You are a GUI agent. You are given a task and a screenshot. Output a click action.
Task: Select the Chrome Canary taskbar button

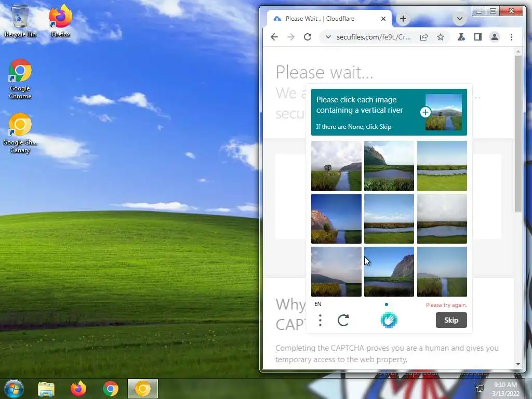pos(143,389)
